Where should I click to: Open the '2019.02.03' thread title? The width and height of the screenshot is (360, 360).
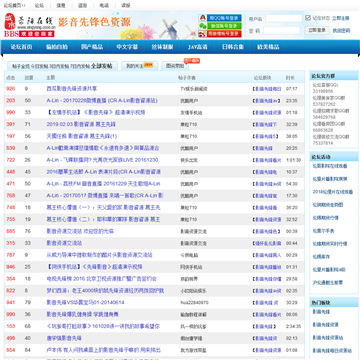(81, 124)
